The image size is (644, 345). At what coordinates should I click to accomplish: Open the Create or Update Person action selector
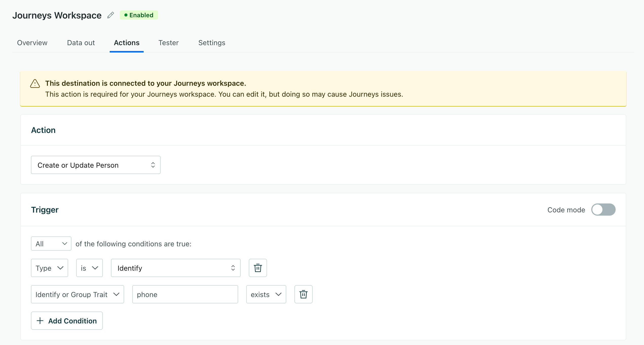(x=96, y=165)
